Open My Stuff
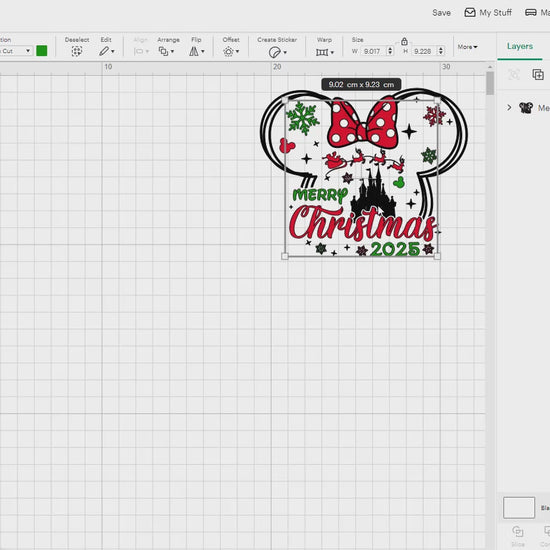Screen dimensions: 550x550 pos(488,13)
